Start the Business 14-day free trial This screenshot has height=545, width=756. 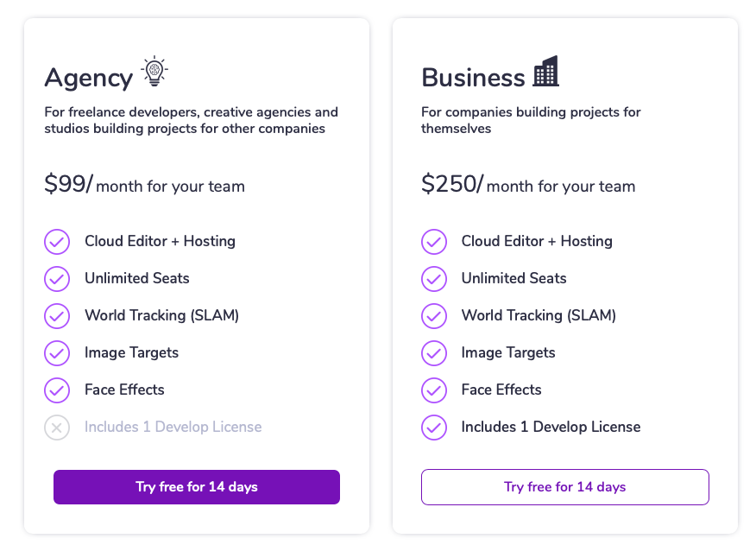(x=565, y=487)
